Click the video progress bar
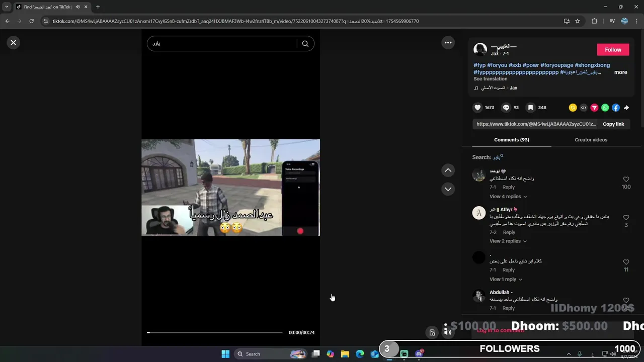 coord(215,332)
